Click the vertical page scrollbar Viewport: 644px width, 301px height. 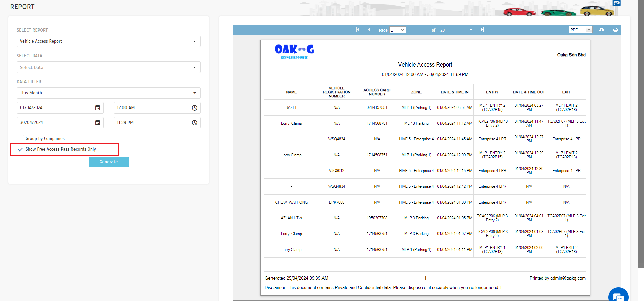641,134
